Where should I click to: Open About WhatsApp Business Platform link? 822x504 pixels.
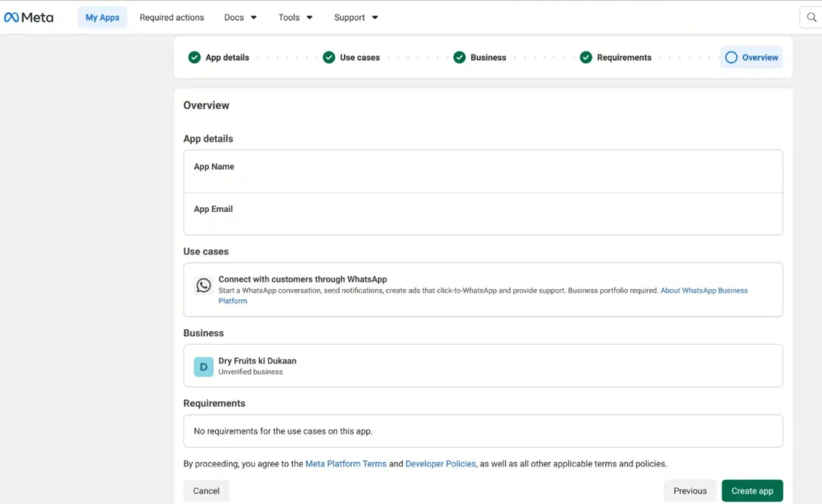[704, 291]
